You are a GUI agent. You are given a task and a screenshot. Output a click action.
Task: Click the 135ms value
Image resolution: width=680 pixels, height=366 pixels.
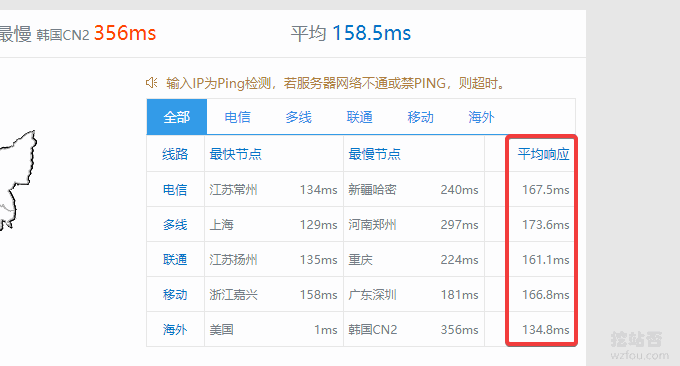pos(318,260)
